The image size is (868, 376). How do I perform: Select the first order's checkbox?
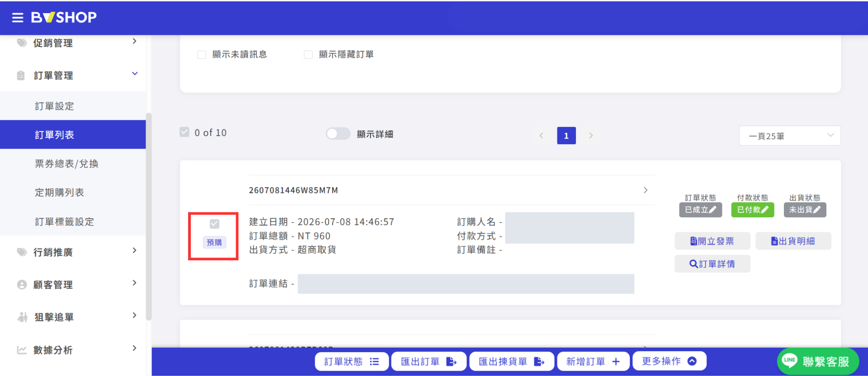215,224
